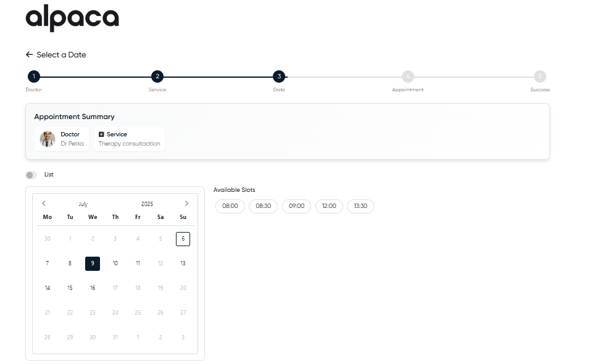Pick the 13:30 time slot
Screen dimensions: 616x364
coord(360,206)
